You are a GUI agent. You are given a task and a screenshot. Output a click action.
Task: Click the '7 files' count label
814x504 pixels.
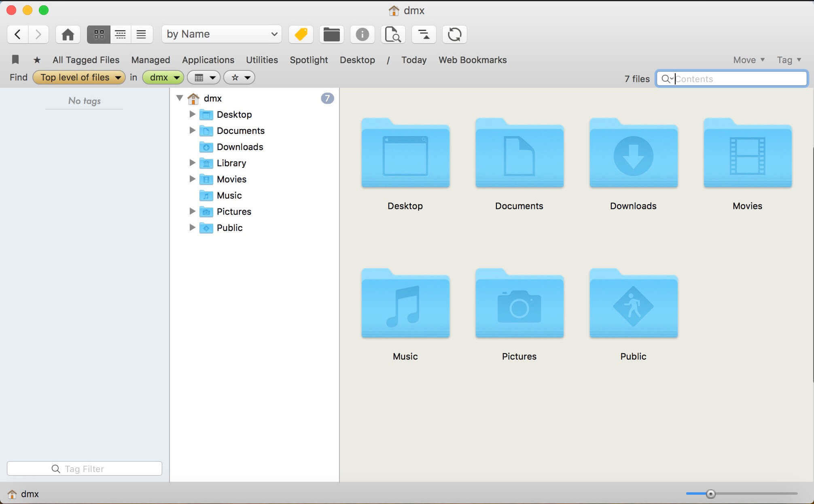pos(637,79)
